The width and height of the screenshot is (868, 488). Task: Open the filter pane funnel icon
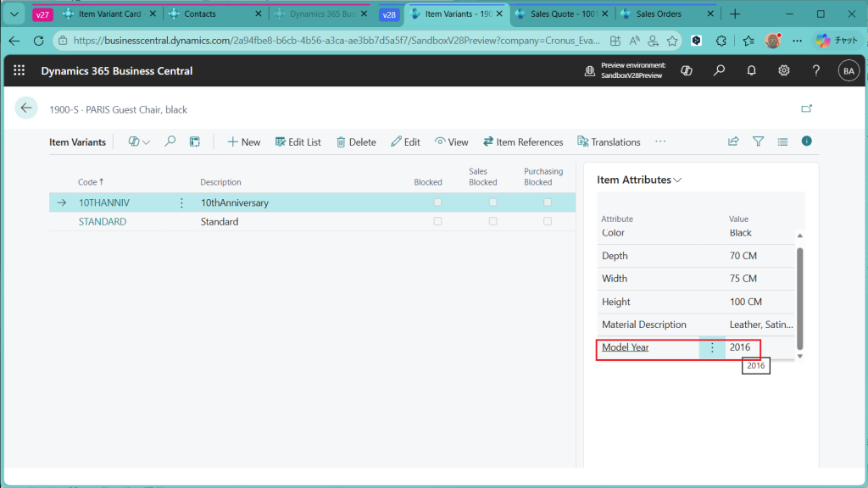[759, 141]
